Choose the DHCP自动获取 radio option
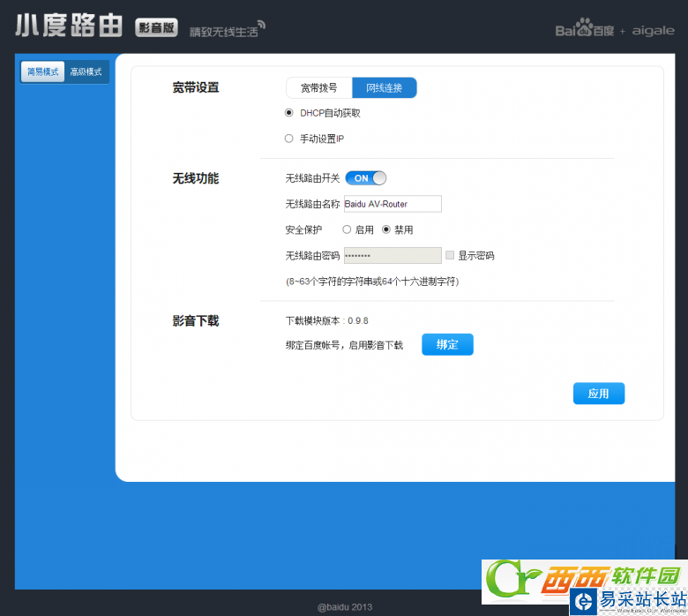Viewport: 688px width, 616px height. click(x=288, y=113)
